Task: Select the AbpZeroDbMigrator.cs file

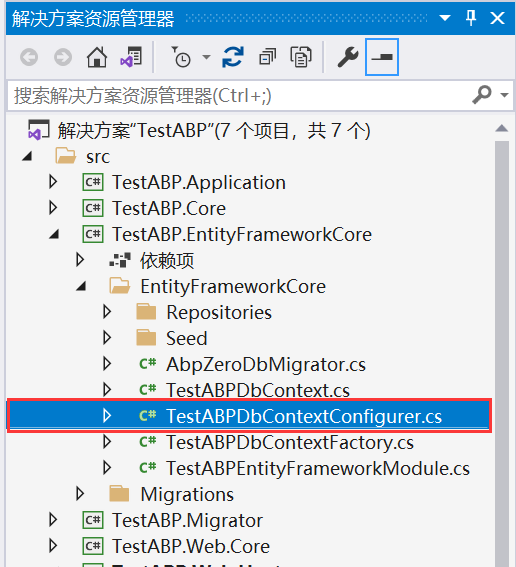Action: coord(266,364)
